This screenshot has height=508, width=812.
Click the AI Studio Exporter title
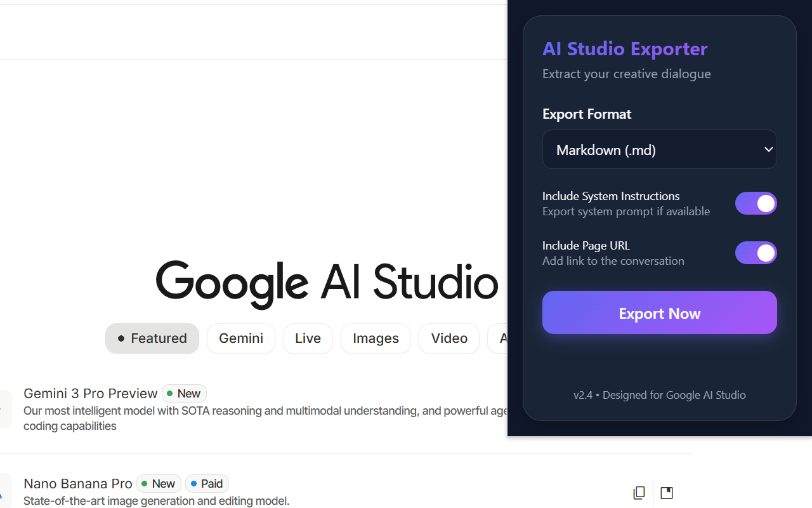coord(625,48)
